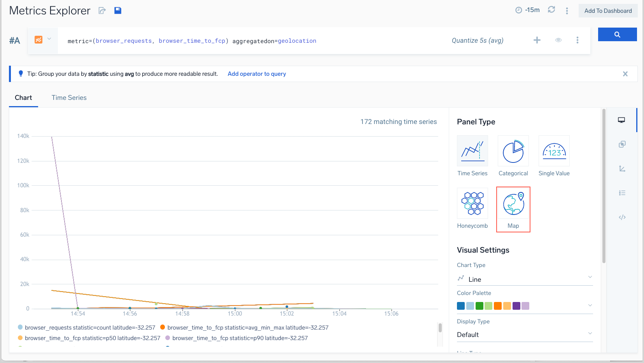Select Categorical panel type

pyautogui.click(x=513, y=156)
